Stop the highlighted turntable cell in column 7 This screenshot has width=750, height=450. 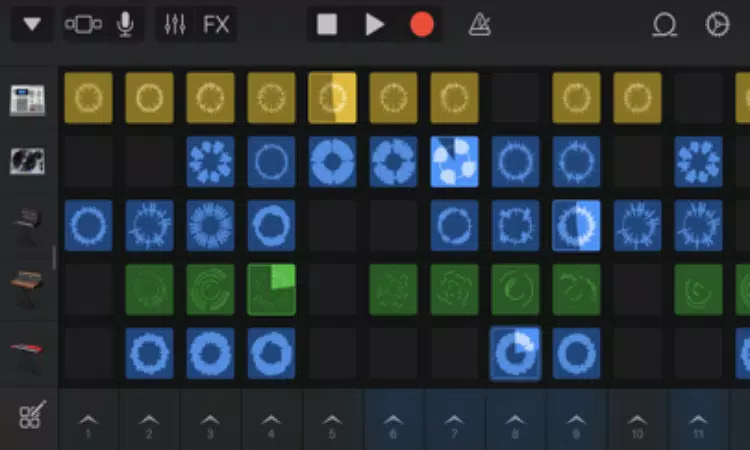454,162
